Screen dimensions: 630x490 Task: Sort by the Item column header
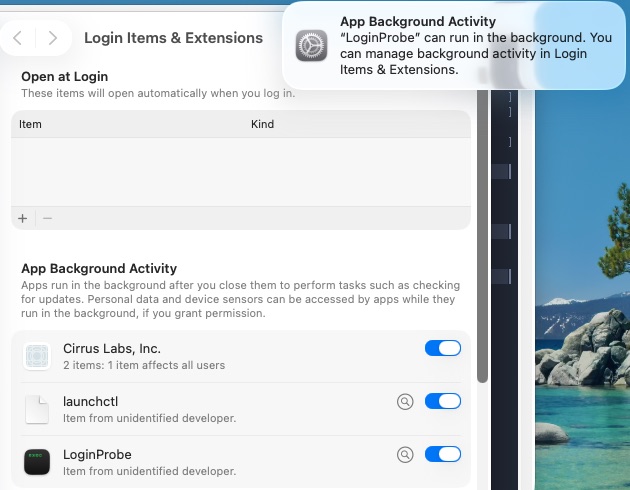(30, 125)
